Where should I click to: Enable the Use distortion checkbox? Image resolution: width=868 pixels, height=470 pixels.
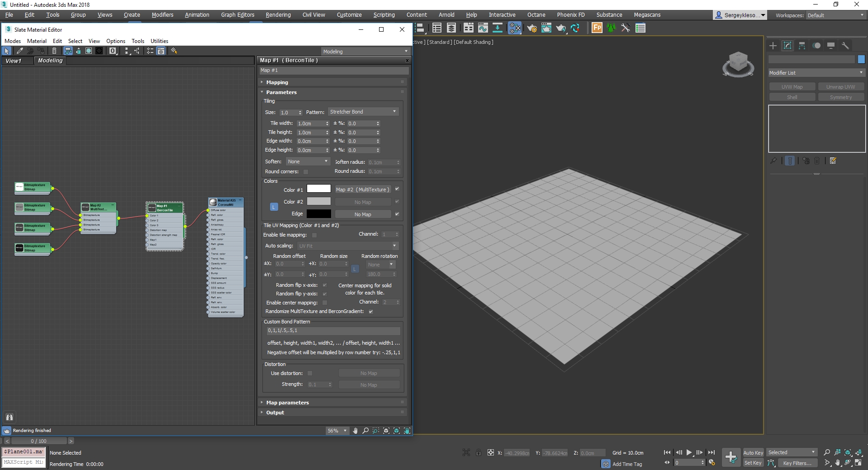310,374
